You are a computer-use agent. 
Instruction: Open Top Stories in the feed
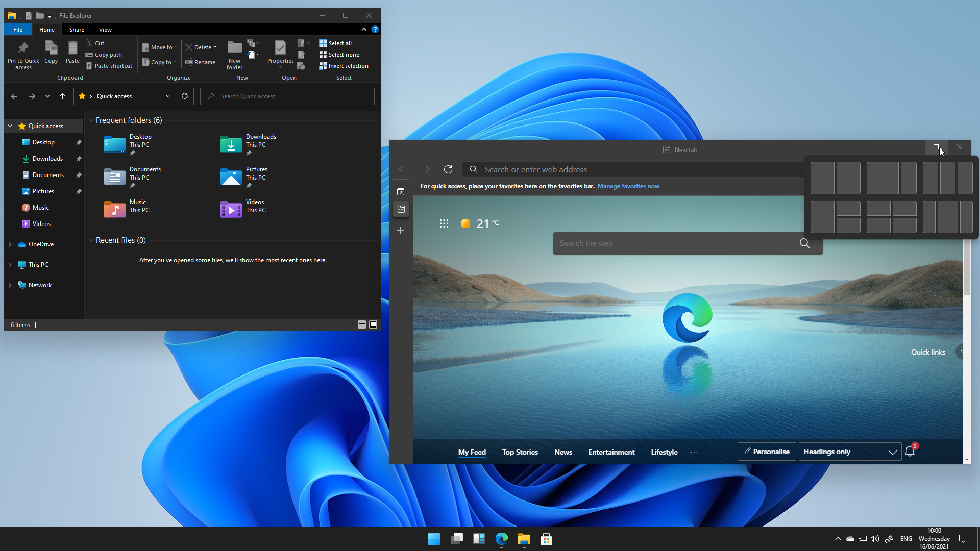pyautogui.click(x=520, y=452)
